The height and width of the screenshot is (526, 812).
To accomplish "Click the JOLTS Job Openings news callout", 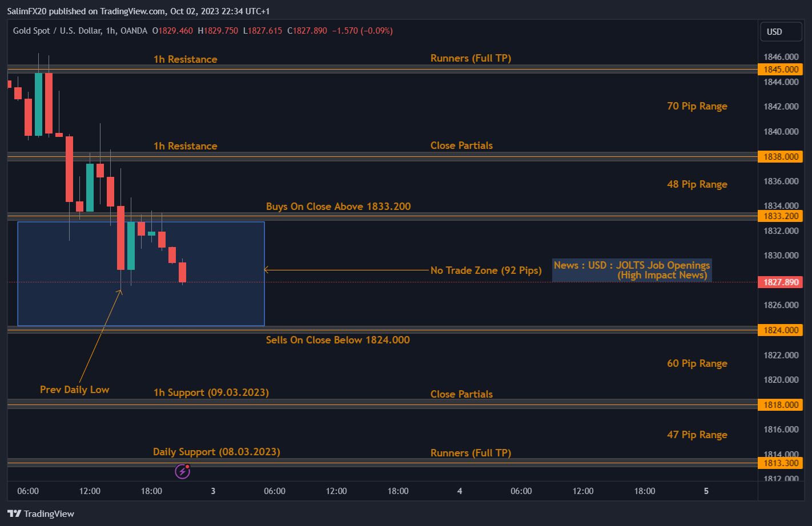I will 632,270.
